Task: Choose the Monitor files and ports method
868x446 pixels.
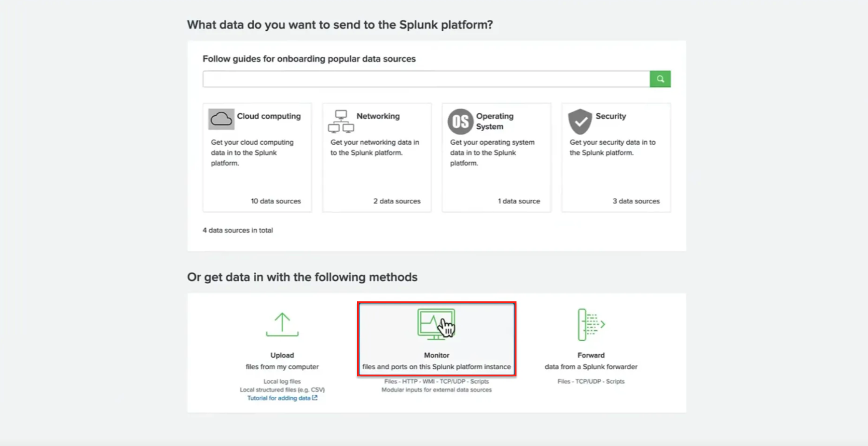Action: (x=436, y=339)
